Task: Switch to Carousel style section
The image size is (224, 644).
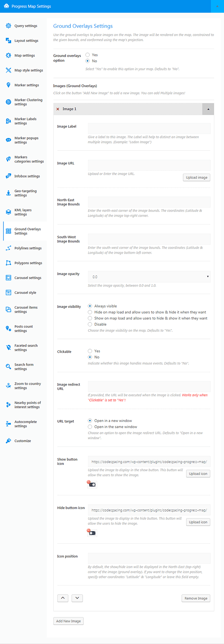Action: 25,292
